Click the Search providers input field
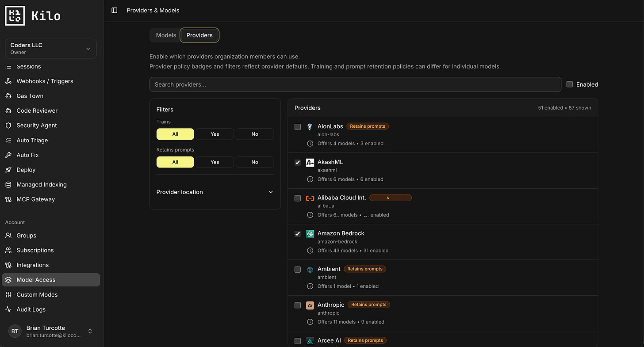 355,84
